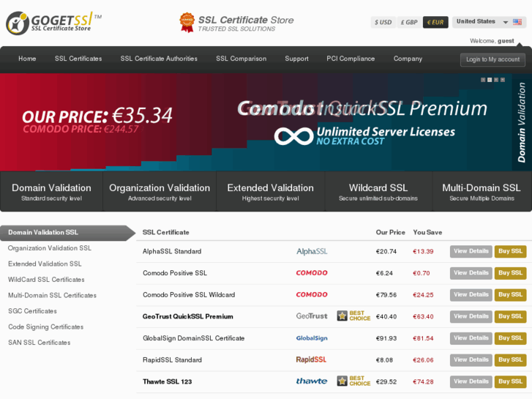Click the GoGetSSL logo
The width and height of the screenshot is (532, 399).
coord(53,23)
